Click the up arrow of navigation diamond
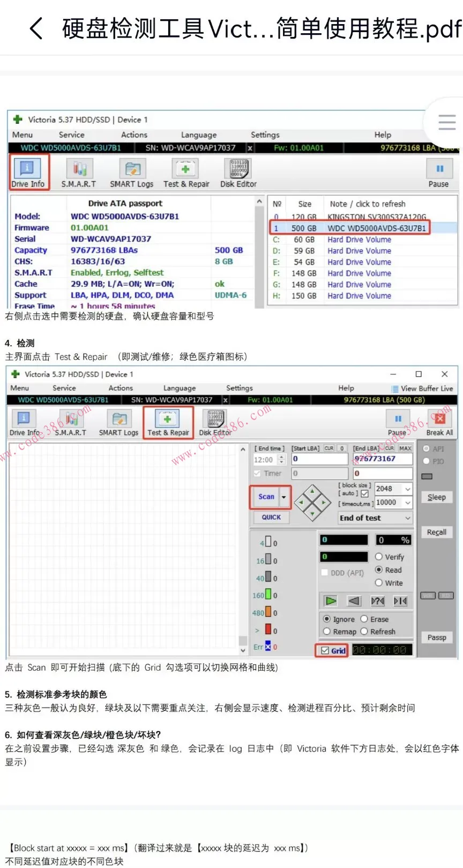Screen dimensions: 463x868 coord(313,490)
